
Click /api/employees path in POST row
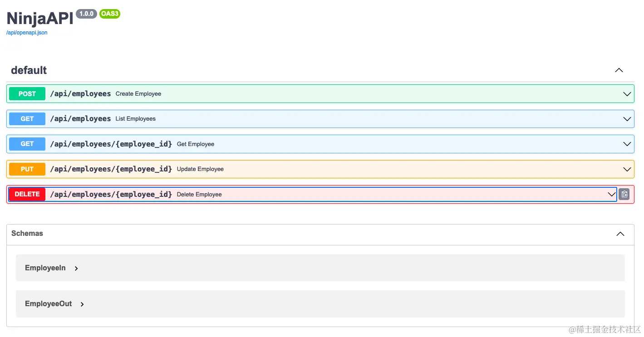click(80, 94)
